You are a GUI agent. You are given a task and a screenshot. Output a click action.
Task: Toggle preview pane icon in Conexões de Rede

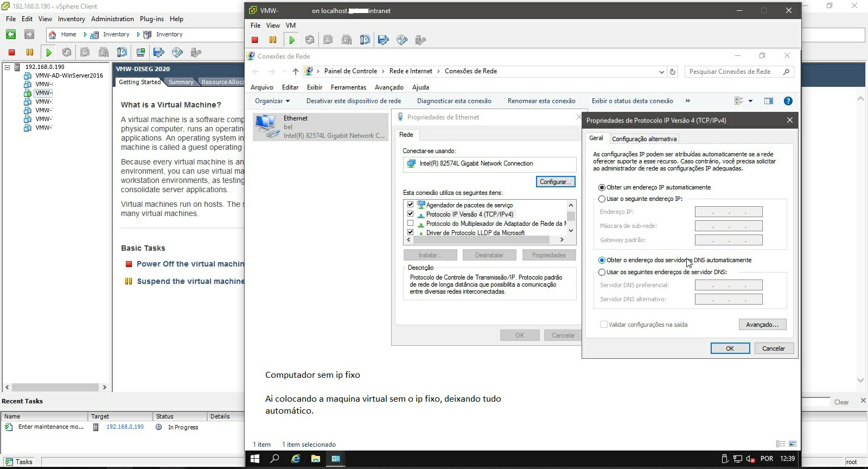769,101
